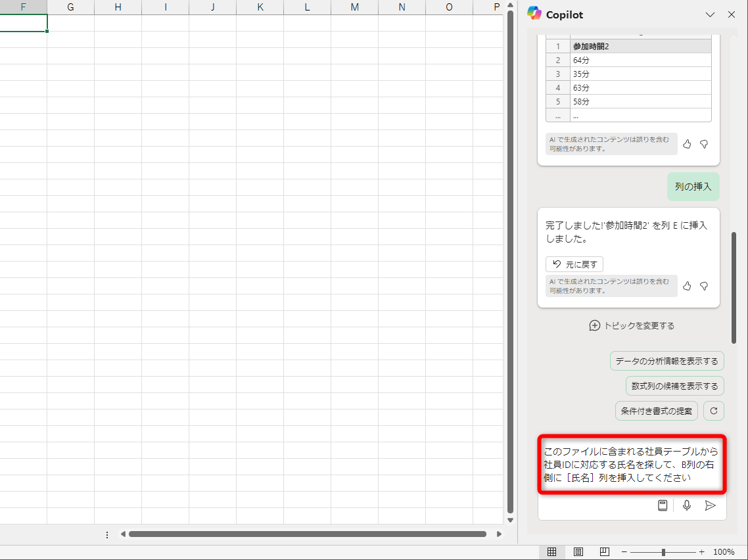The image size is (748, 560).
Task: Activate the microphone voice input icon
Action: (x=686, y=505)
